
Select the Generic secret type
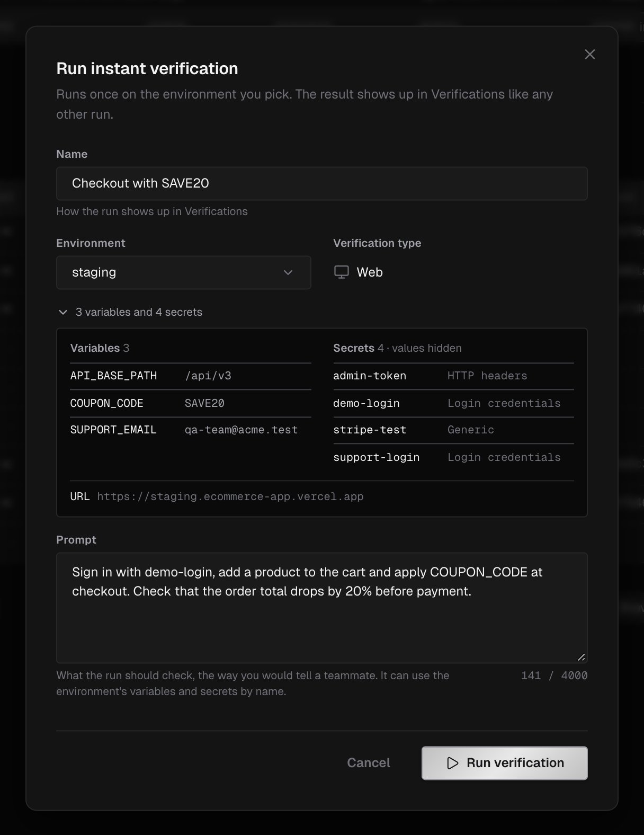[471, 430]
